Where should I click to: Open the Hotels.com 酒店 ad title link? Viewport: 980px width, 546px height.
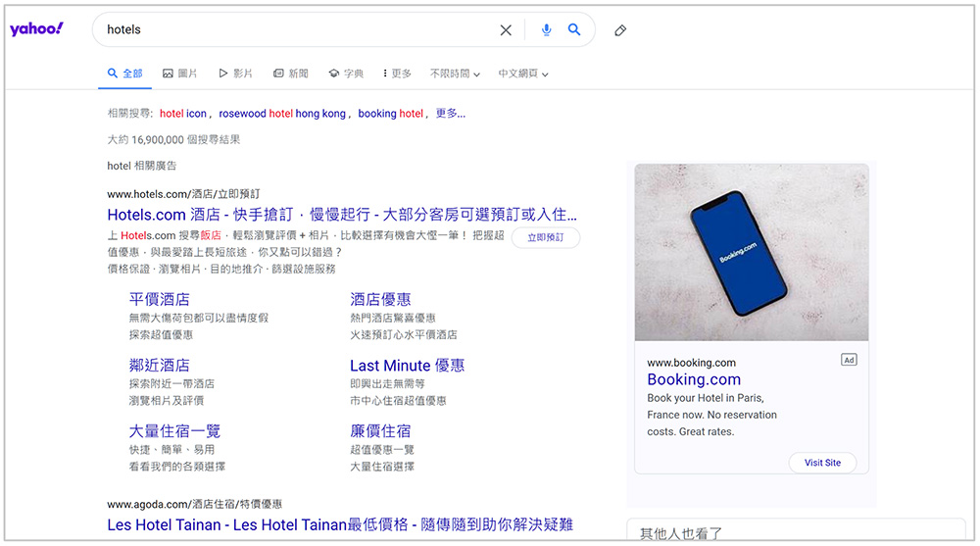[x=342, y=215]
